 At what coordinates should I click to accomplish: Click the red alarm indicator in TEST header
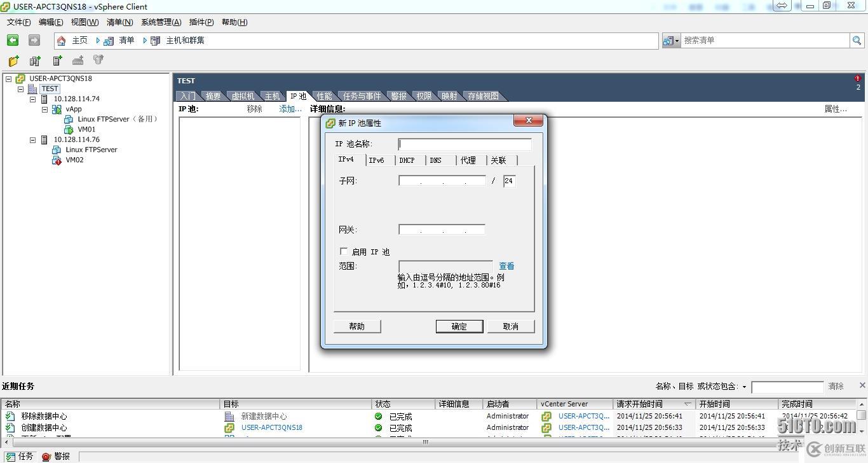[x=857, y=79]
